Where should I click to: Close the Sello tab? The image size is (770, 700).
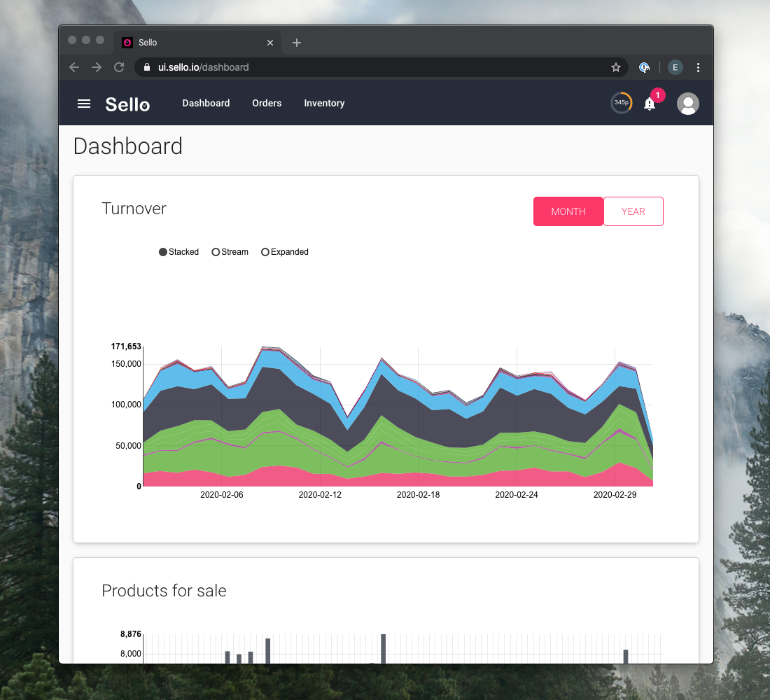(x=270, y=43)
